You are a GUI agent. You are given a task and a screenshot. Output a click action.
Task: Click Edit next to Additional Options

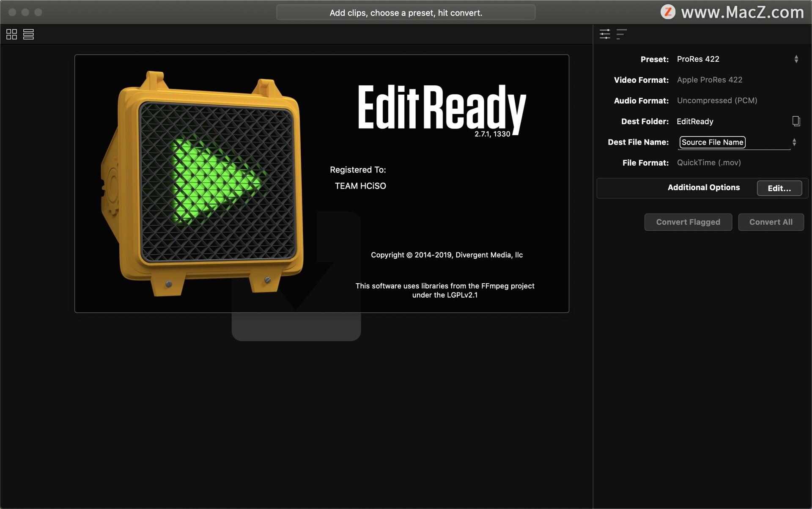tap(779, 188)
